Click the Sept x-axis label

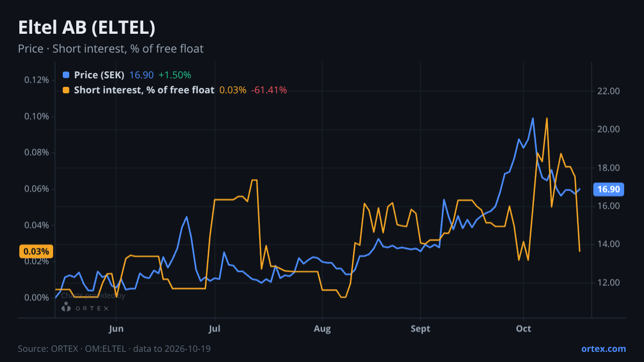421,329
